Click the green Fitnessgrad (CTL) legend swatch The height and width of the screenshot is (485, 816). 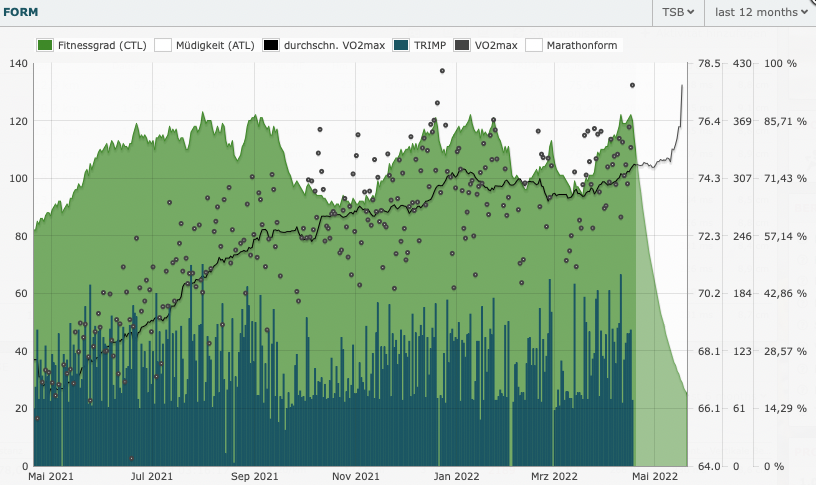45,46
